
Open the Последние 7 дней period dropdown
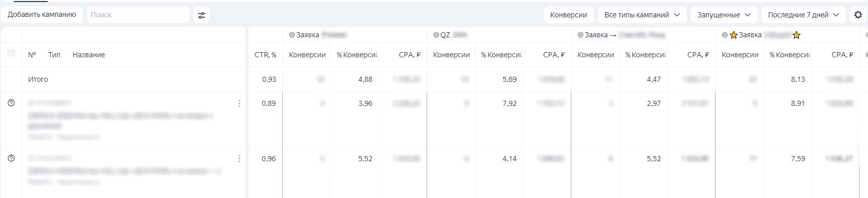coord(803,15)
